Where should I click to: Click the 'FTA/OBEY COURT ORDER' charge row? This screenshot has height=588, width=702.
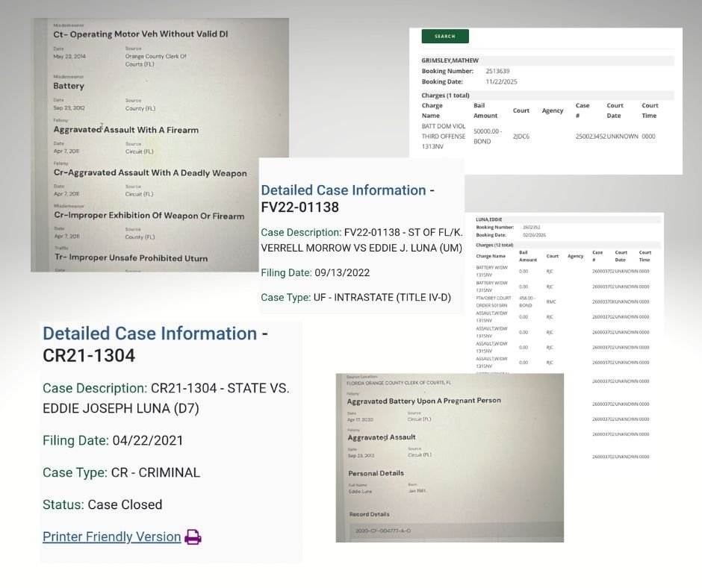click(494, 301)
